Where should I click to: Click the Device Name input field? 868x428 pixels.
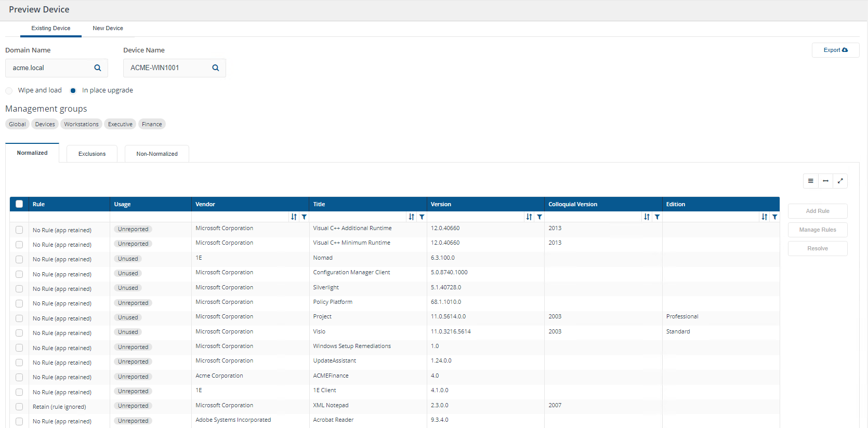tap(167, 68)
